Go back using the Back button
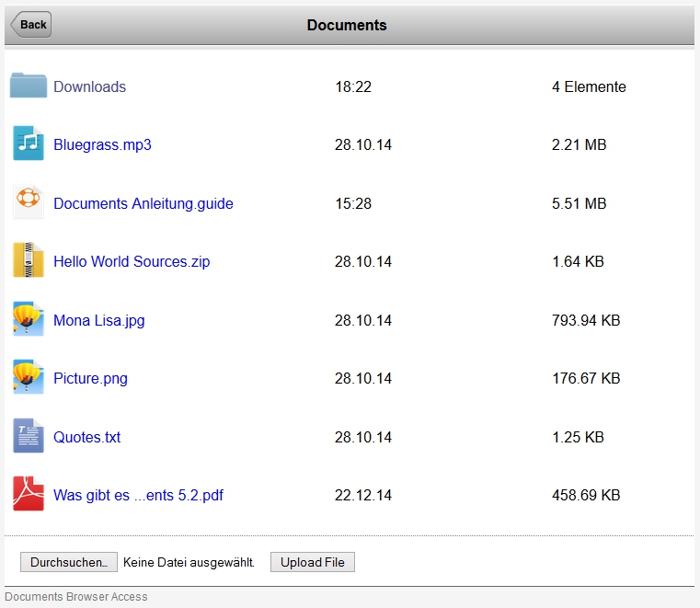Viewport: 700px width, 608px height. point(32,25)
